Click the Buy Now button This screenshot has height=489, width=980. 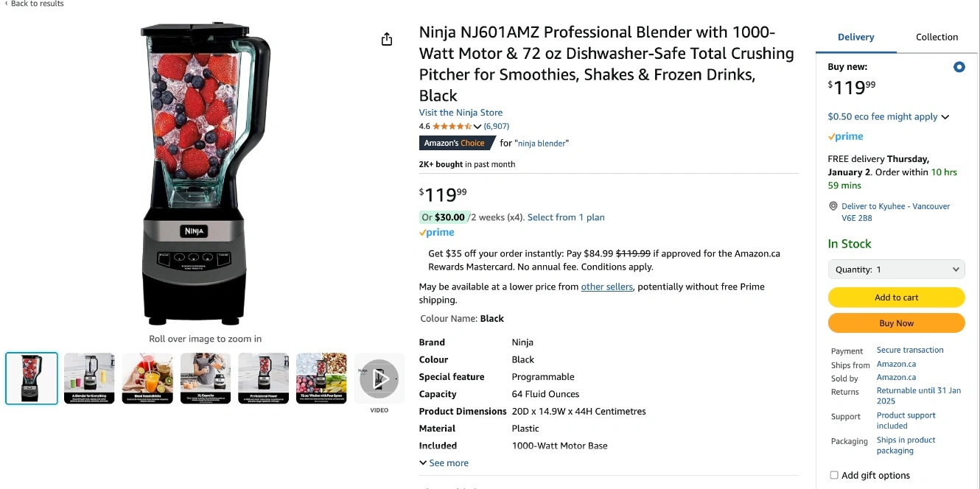(x=896, y=323)
